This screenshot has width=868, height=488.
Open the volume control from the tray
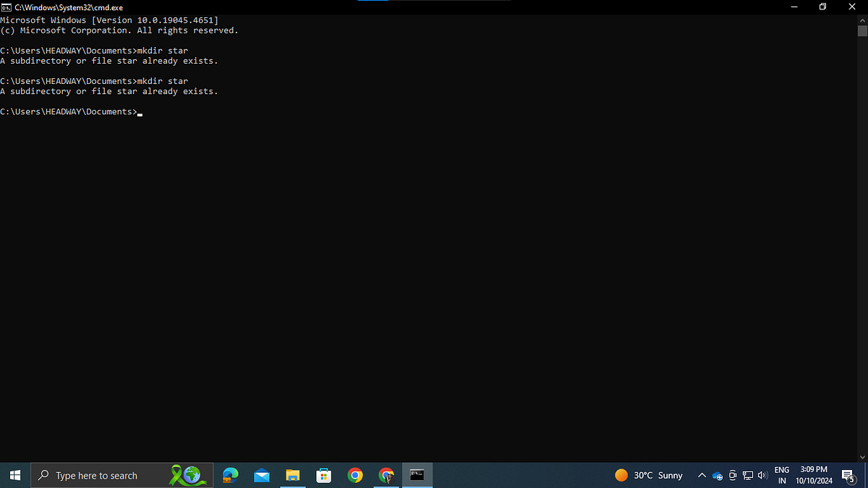click(762, 475)
